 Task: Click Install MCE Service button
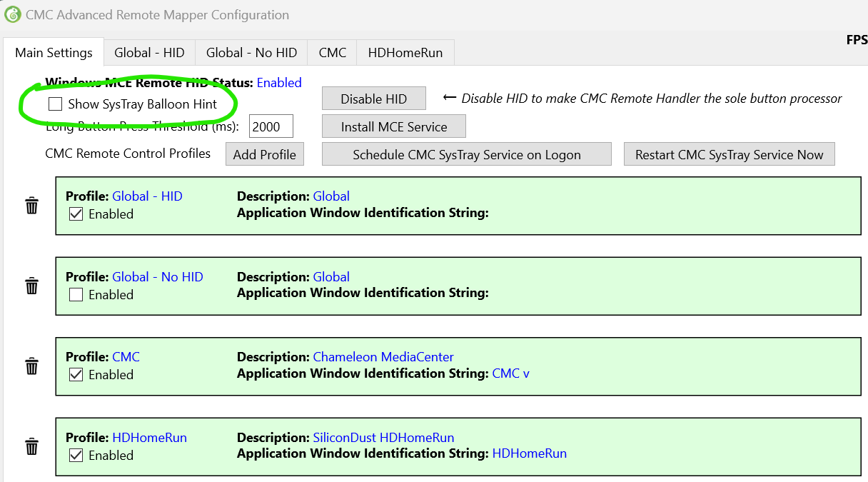click(x=394, y=127)
